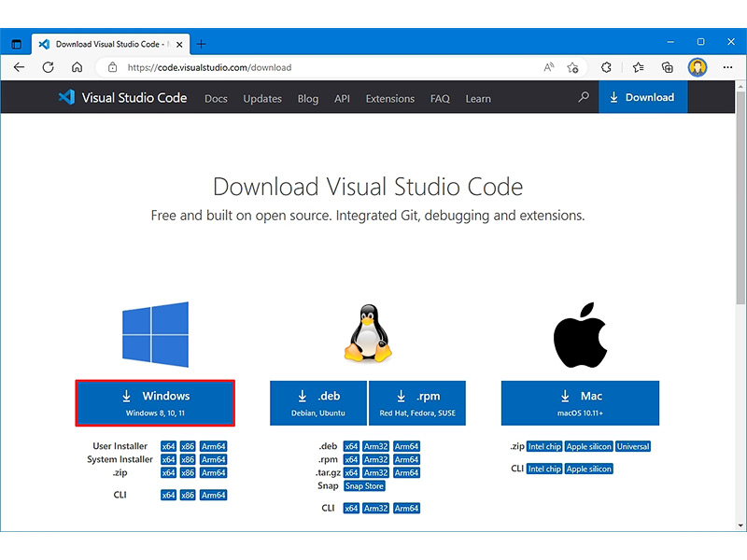Image resolution: width=747 pixels, height=560 pixels.
Task: Select Linux .tar.gz Arm64 link
Action: coord(406,473)
